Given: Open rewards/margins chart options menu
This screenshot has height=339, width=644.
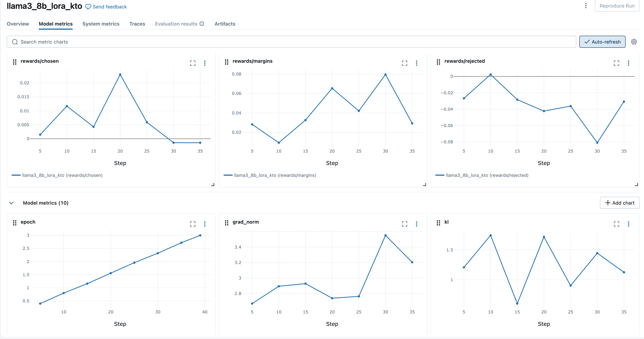Looking at the screenshot, I should 416,63.
